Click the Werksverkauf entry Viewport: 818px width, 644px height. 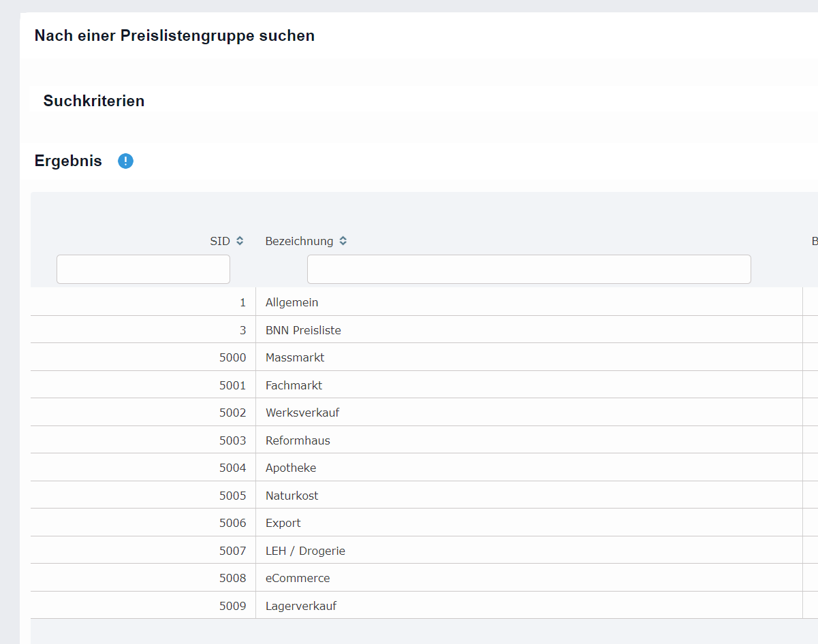tap(302, 413)
